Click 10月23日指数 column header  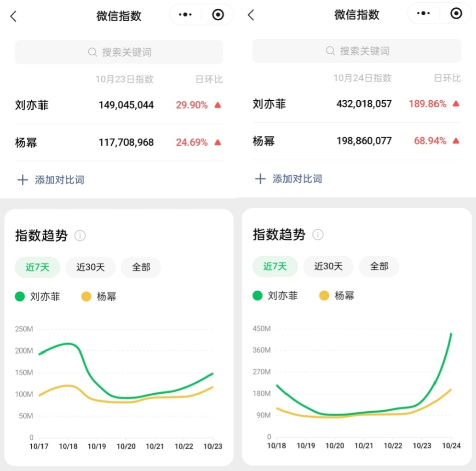click(125, 79)
